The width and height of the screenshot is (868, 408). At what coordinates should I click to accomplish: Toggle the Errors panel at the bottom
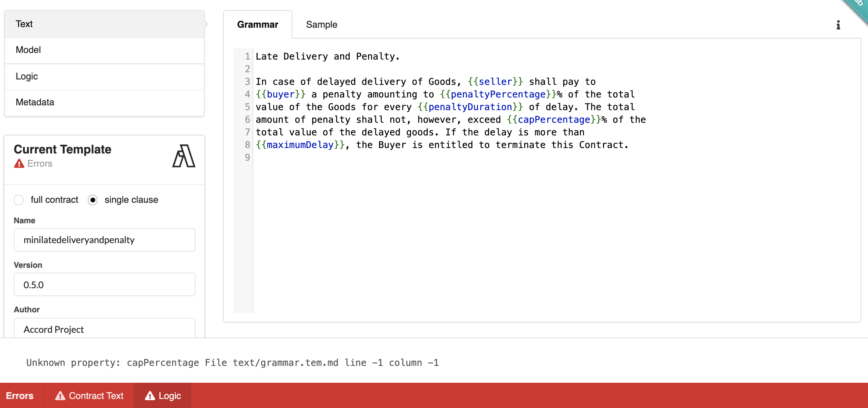point(19,395)
